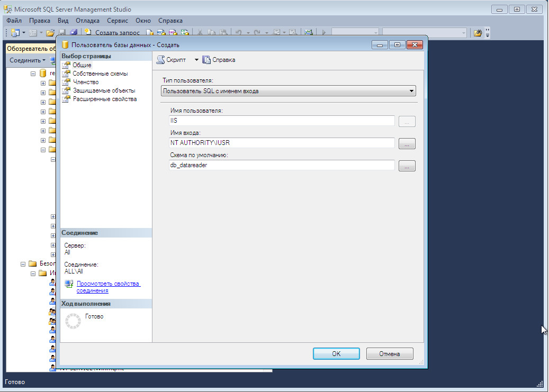Click the New Project toolbar icon
Screen dimensions: 549x392
coord(15,33)
